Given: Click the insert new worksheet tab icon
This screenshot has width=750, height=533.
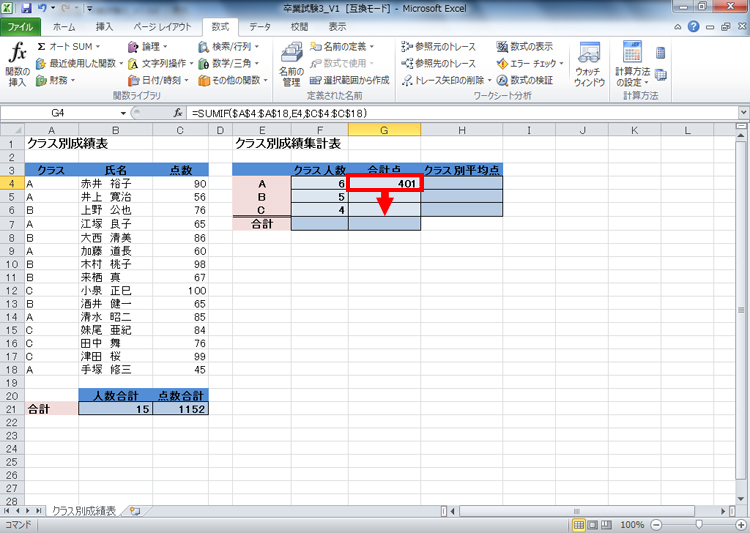Looking at the screenshot, I should pos(135,511).
